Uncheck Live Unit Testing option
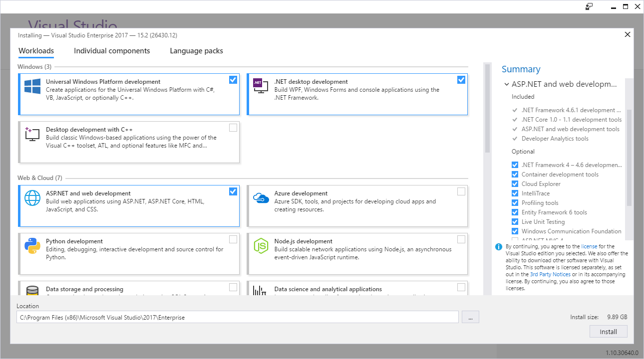The width and height of the screenshot is (644, 359). 515,222
